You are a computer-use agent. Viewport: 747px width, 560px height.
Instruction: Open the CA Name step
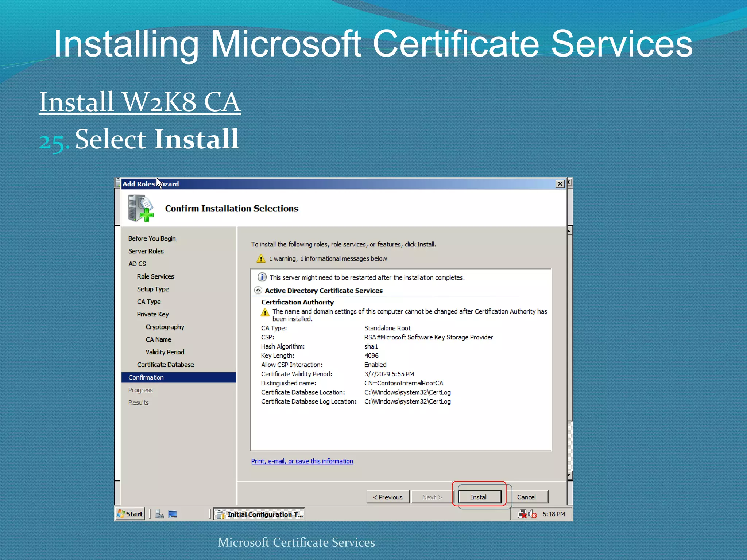pos(158,339)
